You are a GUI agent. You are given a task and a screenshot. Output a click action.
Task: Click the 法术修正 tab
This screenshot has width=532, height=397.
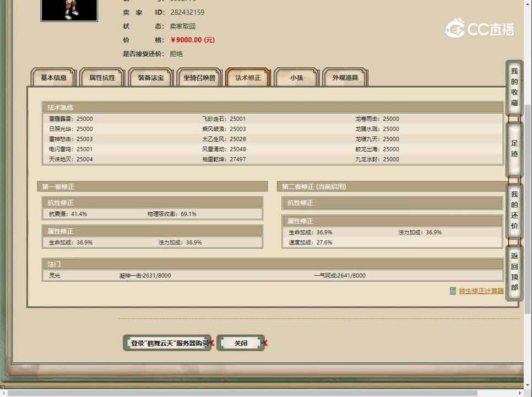[x=248, y=78]
